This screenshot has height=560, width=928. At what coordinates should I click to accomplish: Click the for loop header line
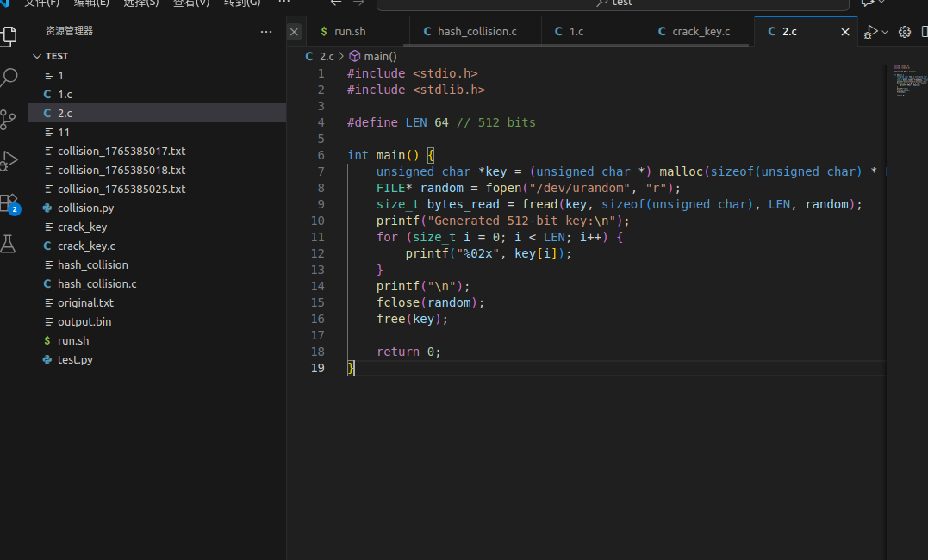click(500, 238)
